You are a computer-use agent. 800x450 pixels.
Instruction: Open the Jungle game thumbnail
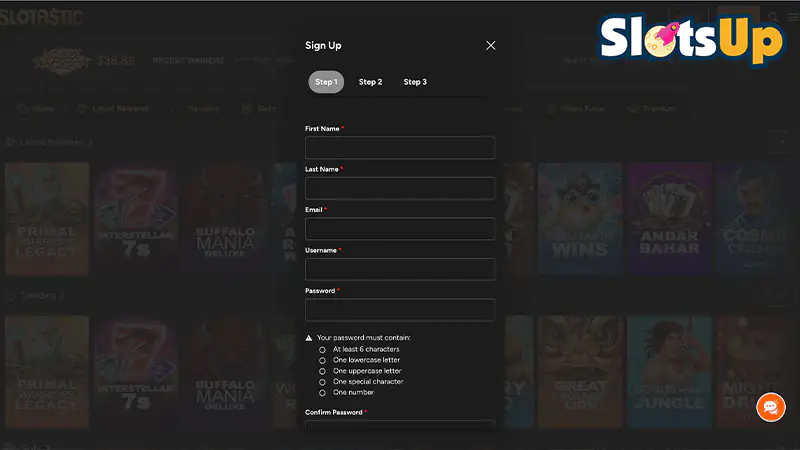[x=669, y=372]
